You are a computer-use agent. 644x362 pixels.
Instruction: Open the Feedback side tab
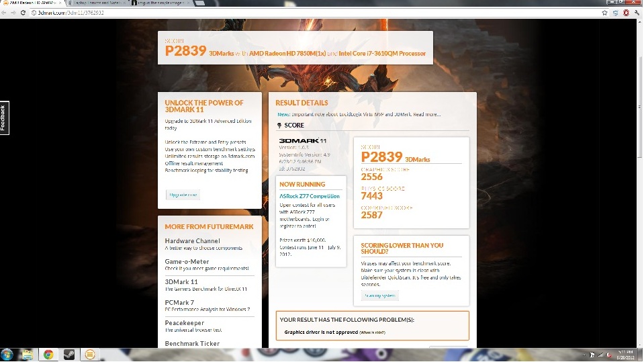pos(4,118)
